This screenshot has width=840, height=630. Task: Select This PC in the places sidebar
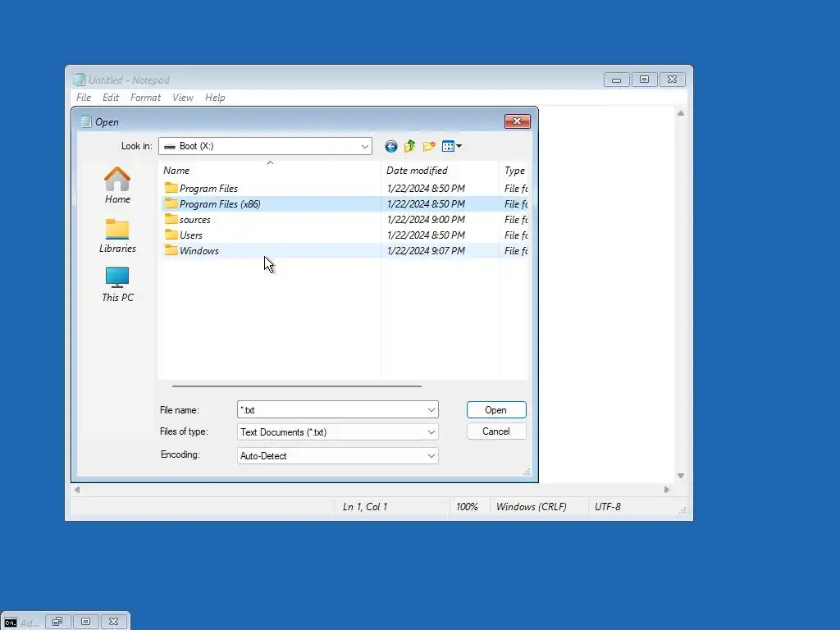pos(117,285)
